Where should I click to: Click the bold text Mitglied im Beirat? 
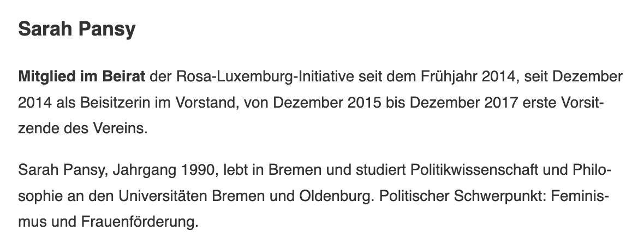[x=81, y=76]
